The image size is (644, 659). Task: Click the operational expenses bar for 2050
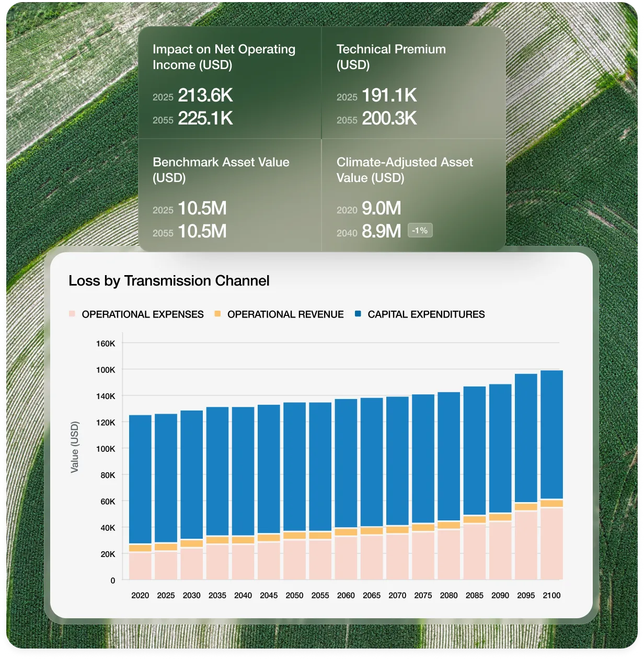pos(294,560)
